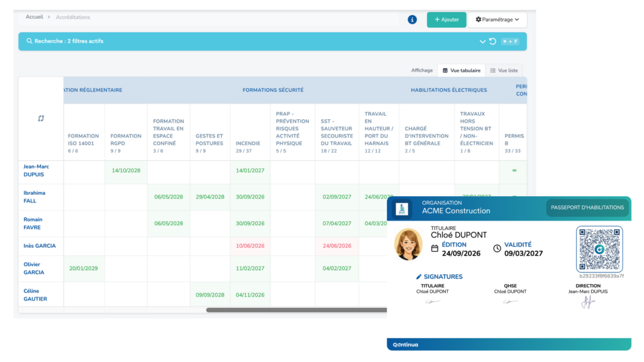Image resolution: width=644 pixels, height=362 pixels.
Task: Click the pencil icon beside Signatures
Action: coord(418,277)
